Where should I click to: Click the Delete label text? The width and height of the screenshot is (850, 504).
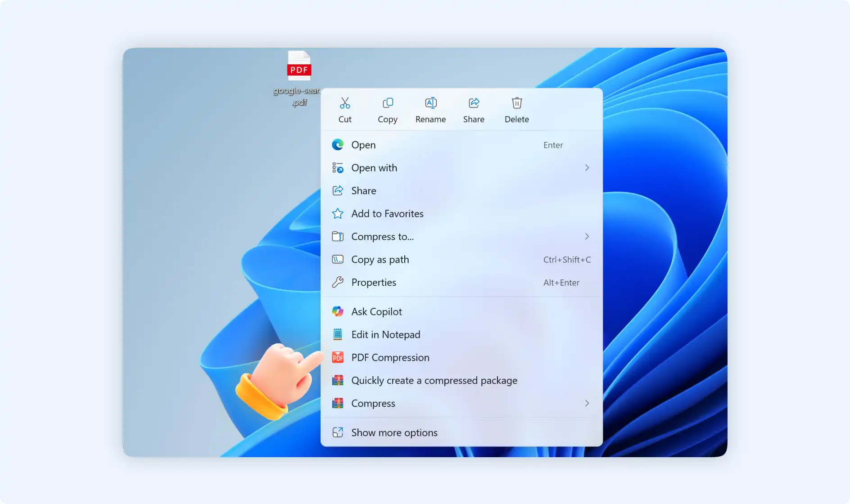(x=517, y=119)
